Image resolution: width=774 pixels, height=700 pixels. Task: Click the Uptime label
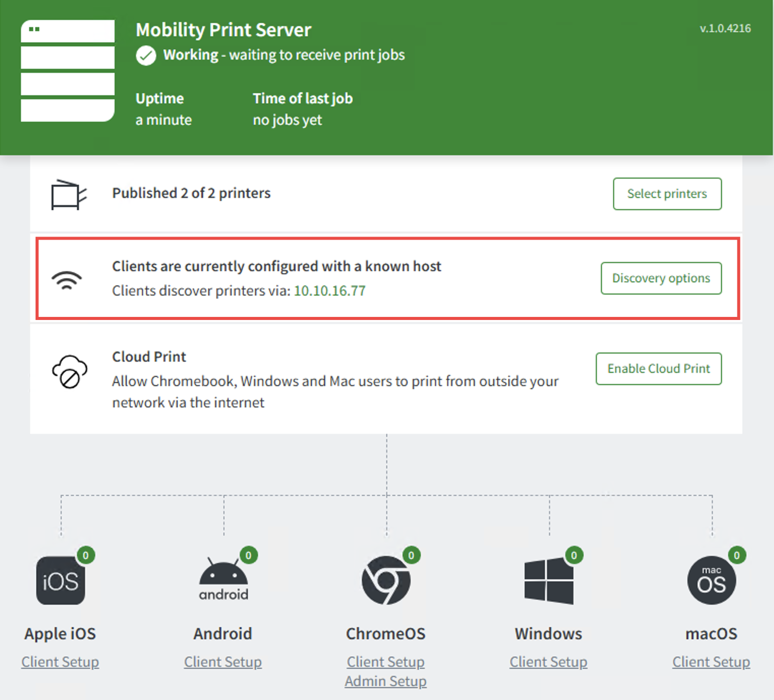point(160,99)
